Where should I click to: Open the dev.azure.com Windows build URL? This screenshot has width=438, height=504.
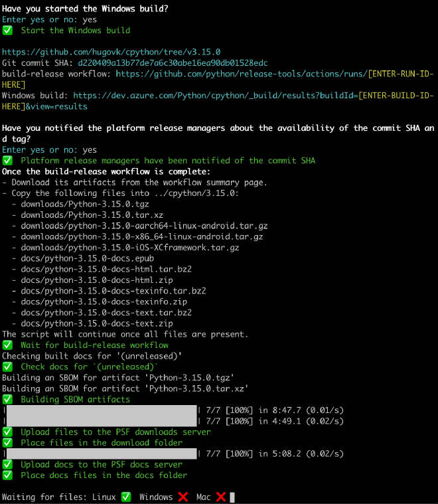click(216, 96)
